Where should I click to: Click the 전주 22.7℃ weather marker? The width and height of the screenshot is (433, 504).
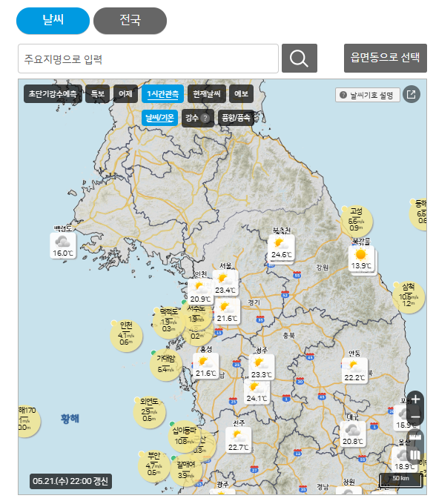coord(239,440)
